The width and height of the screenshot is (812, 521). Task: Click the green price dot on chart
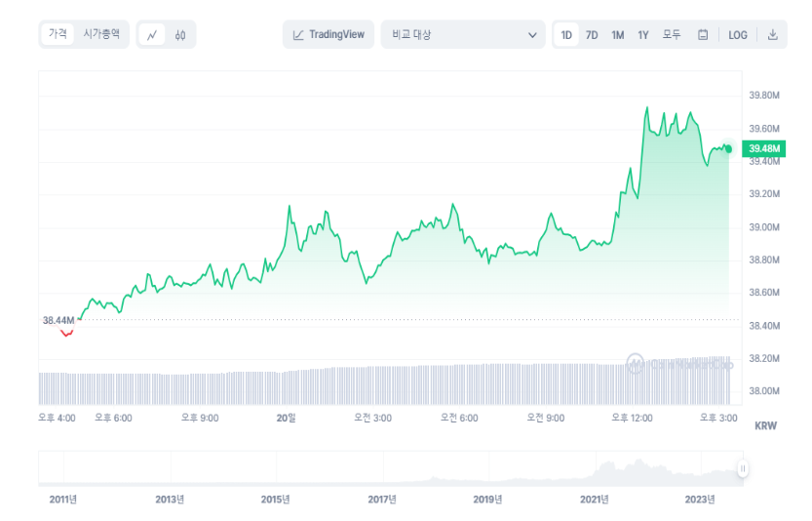pos(727,148)
